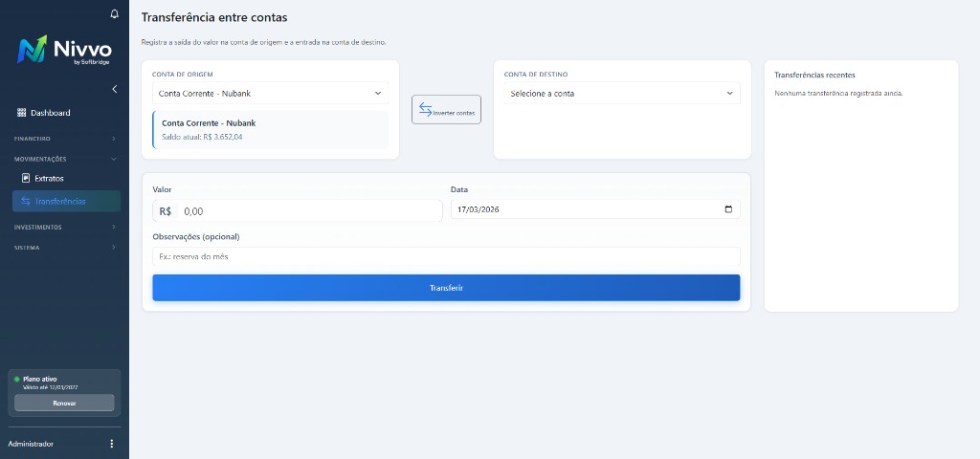This screenshot has height=459, width=980.
Task: Open the date picker calendar icon
Action: pyautogui.click(x=728, y=209)
